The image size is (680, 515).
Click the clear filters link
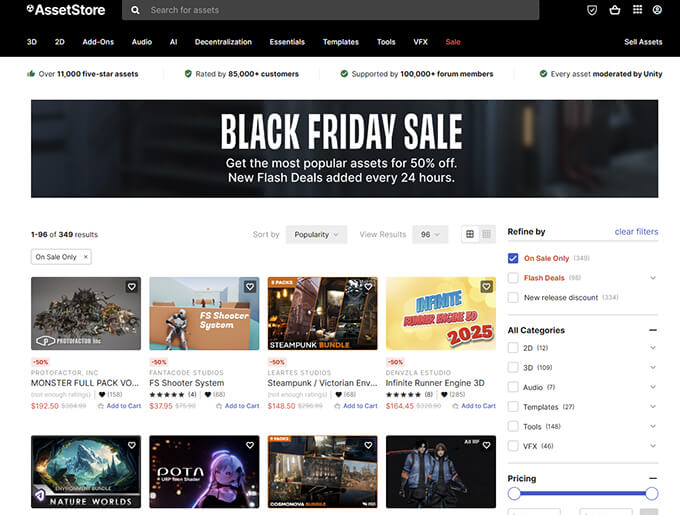click(x=636, y=232)
